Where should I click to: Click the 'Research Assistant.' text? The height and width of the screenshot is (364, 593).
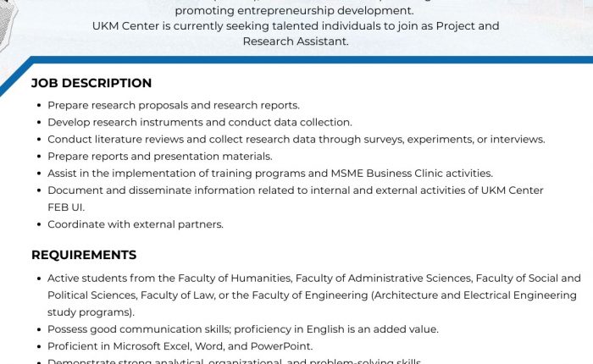(296, 41)
